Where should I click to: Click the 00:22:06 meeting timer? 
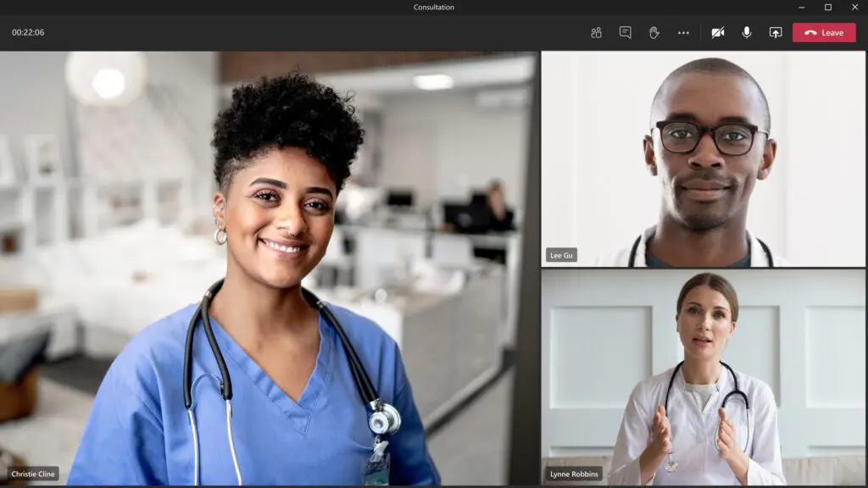[29, 32]
